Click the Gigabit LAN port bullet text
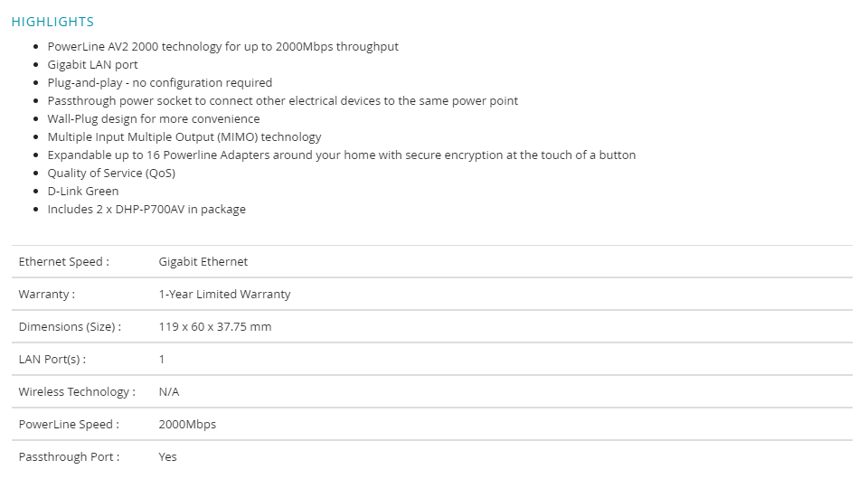 tap(92, 65)
